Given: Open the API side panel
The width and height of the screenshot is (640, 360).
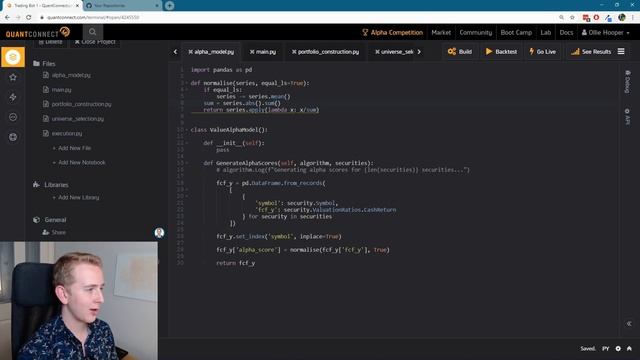Looking at the screenshot, I should (628, 117).
